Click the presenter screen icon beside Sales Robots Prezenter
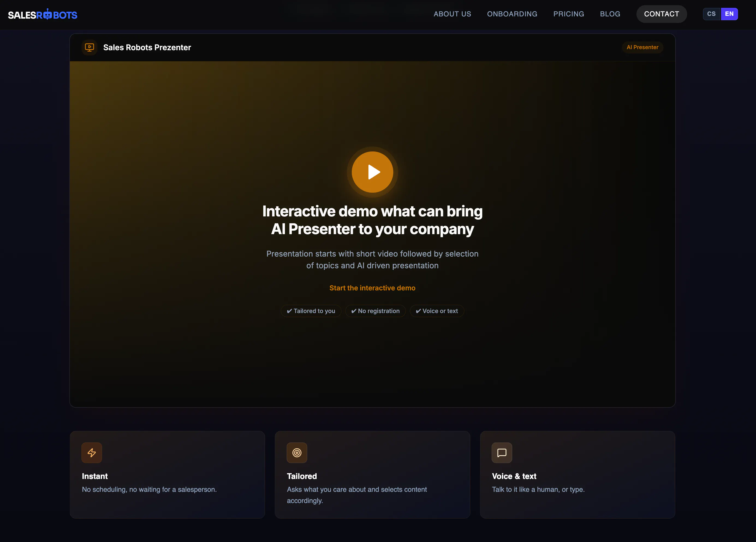The image size is (756, 542). [x=89, y=47]
